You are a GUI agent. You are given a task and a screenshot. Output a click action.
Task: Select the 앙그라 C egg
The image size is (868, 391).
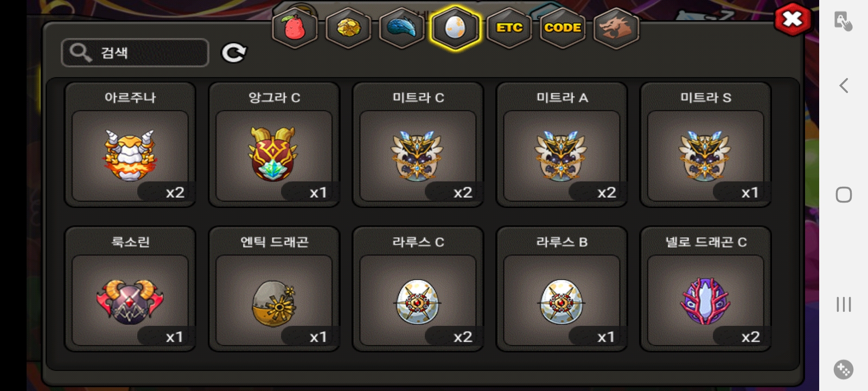(274, 144)
